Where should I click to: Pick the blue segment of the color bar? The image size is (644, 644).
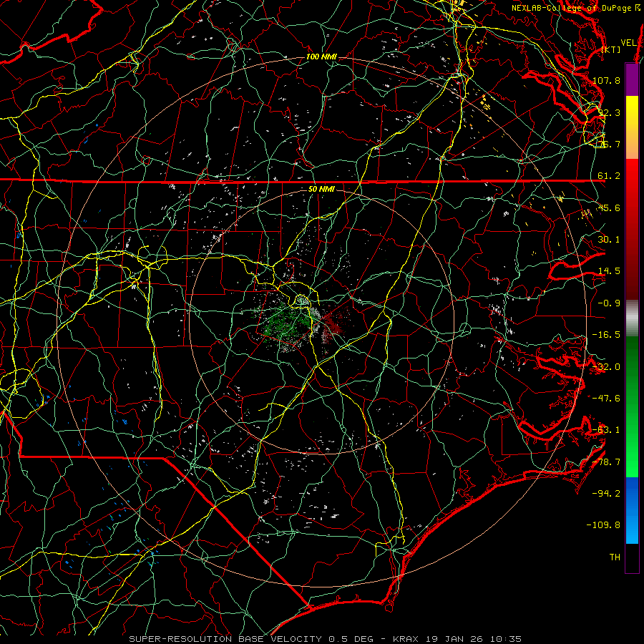click(632, 510)
